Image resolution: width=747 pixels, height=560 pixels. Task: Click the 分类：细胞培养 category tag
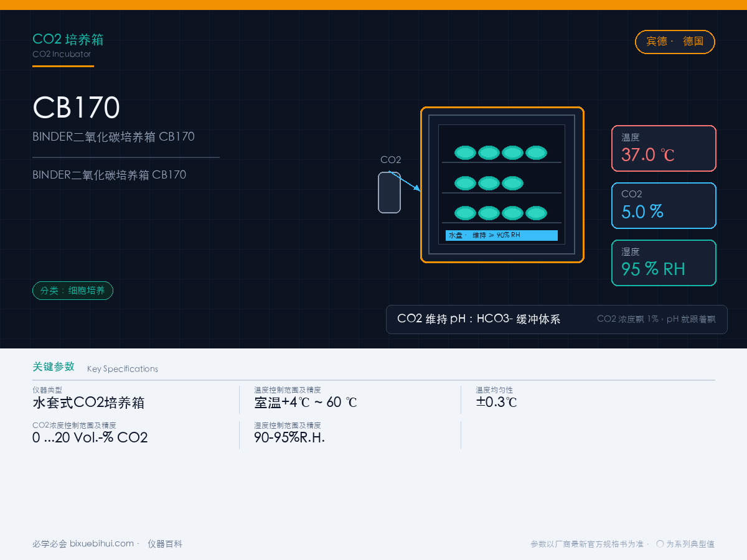[73, 291]
